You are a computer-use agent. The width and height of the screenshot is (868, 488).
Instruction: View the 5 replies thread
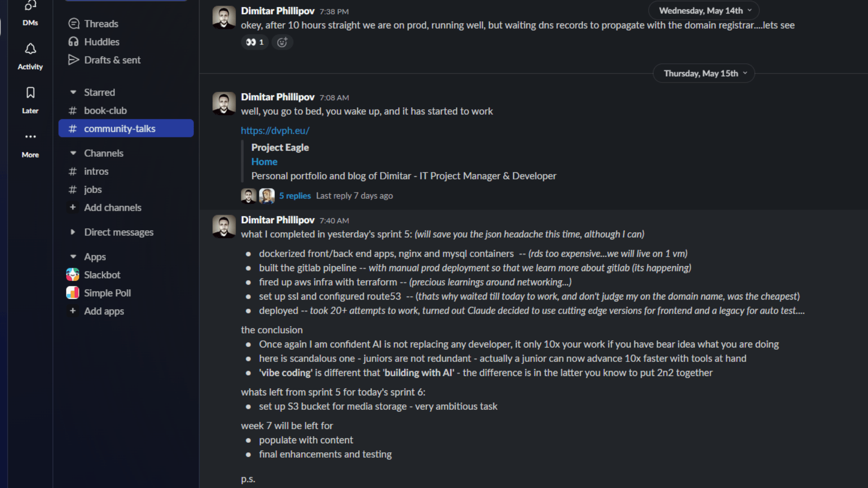click(295, 196)
